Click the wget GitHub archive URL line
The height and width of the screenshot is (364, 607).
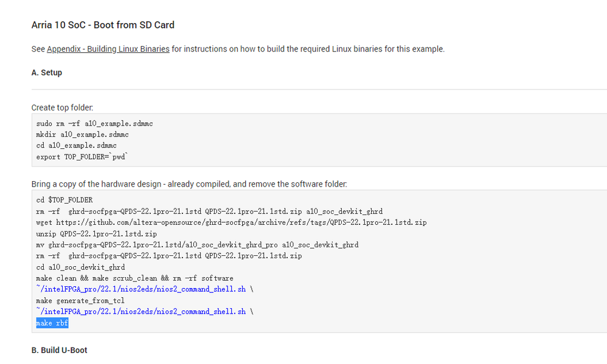click(x=231, y=222)
